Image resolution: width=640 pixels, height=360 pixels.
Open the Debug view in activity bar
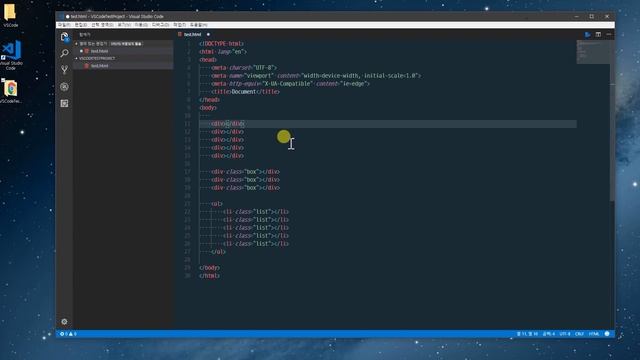click(64, 87)
